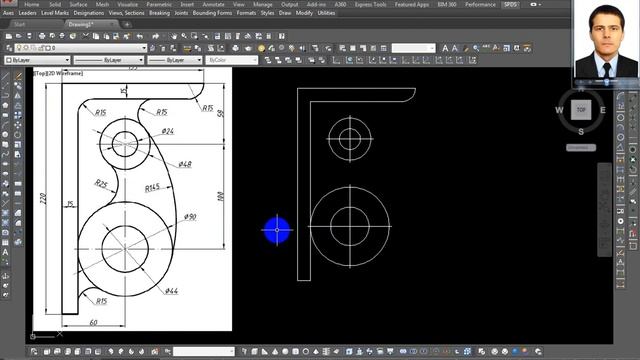Click the TOP face of the ViewCube
This screenshot has width=640, height=360.
(581, 109)
